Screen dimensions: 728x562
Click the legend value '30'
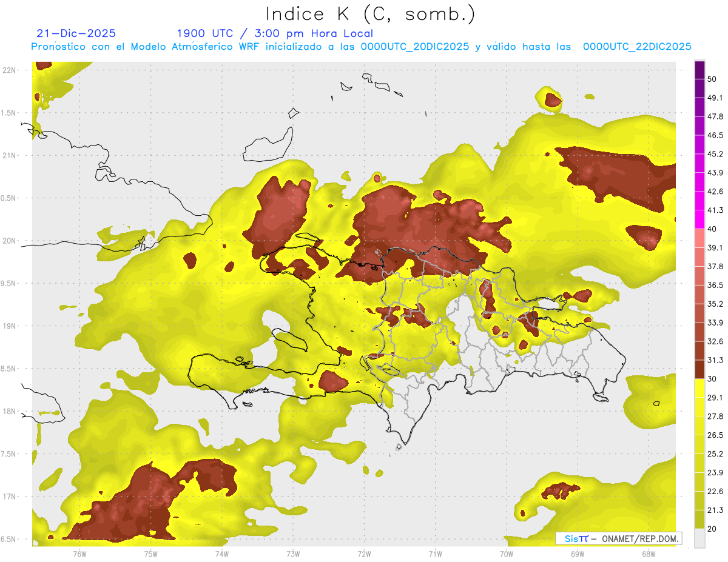click(x=712, y=379)
